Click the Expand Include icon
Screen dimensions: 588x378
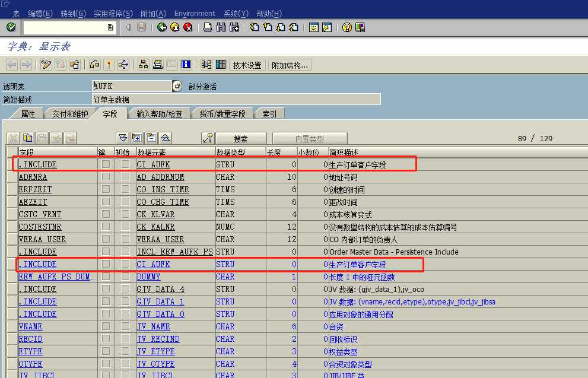tap(137, 138)
